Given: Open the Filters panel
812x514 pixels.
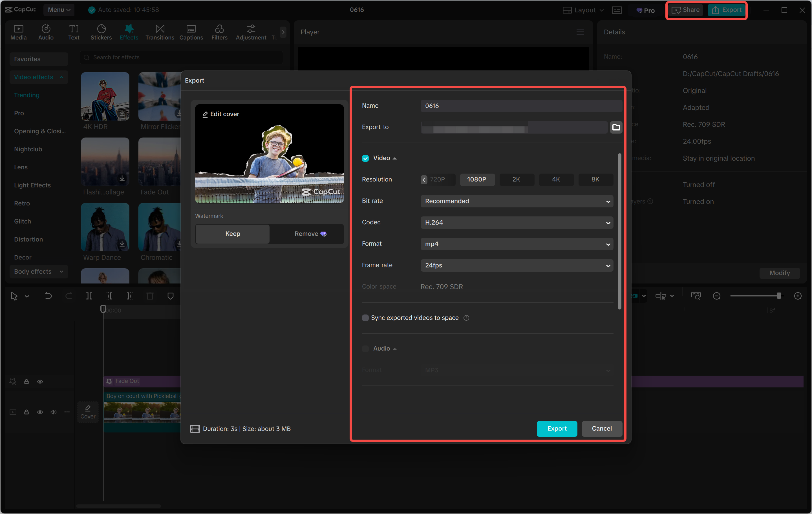Looking at the screenshot, I should click(x=220, y=32).
